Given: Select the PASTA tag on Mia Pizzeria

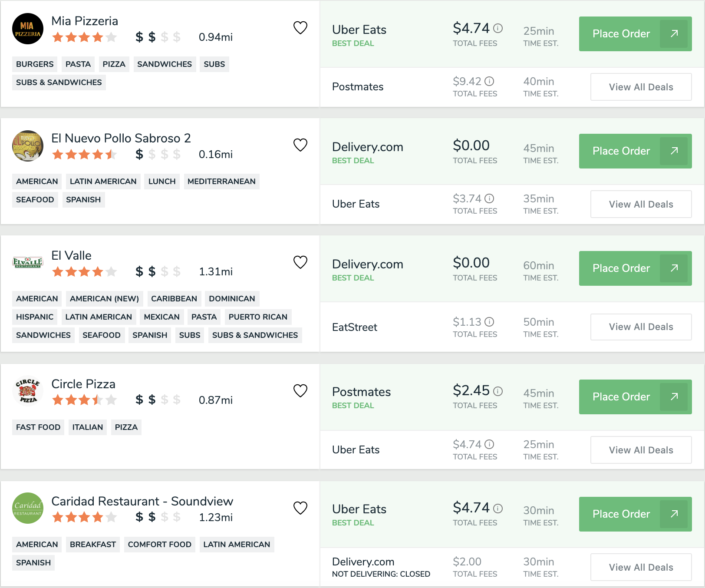Looking at the screenshot, I should tap(78, 64).
